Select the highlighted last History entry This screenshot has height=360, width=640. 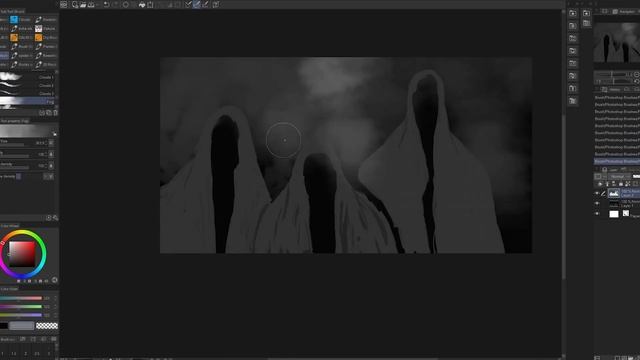click(x=617, y=162)
